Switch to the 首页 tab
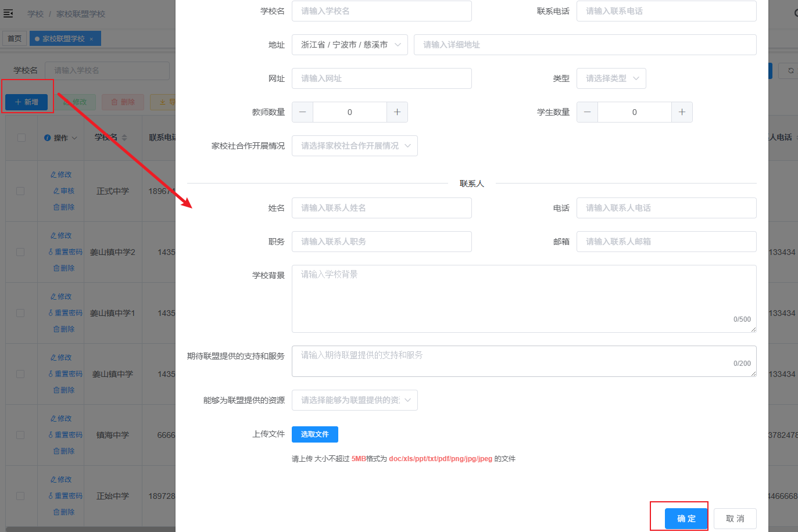The width and height of the screenshot is (798, 532). [15, 39]
